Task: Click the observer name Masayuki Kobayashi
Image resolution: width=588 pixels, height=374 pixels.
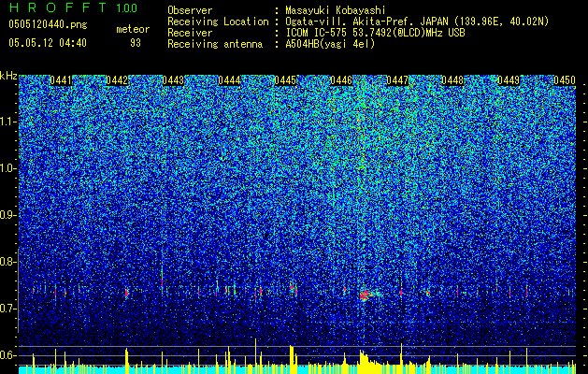Action: tap(336, 10)
